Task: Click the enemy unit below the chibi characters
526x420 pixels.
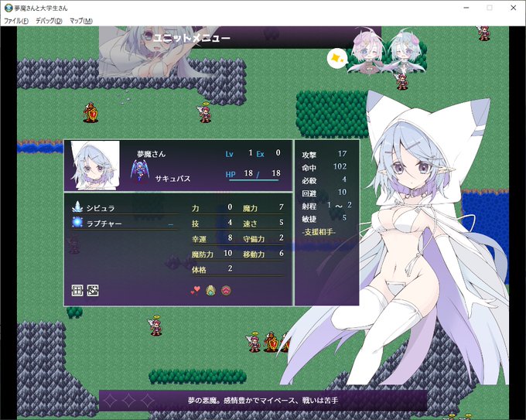Action: tap(401, 80)
